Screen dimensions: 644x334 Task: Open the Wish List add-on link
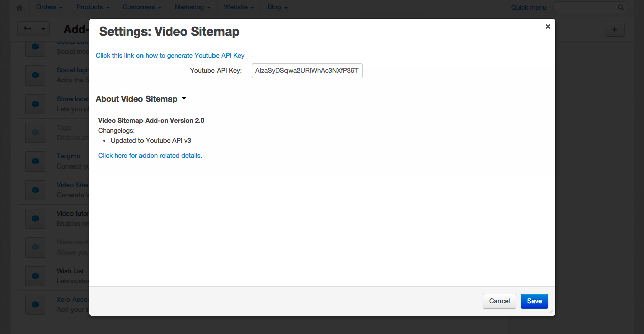(x=70, y=271)
